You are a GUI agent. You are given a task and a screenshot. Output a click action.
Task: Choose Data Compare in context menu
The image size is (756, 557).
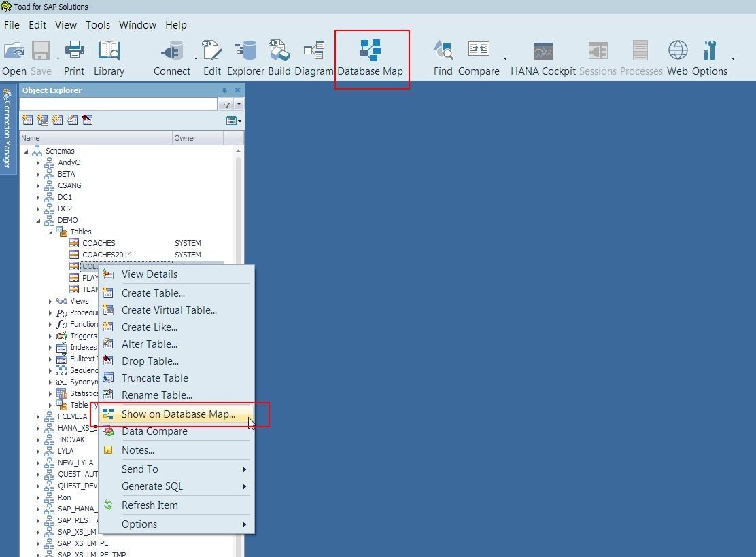[x=177, y=431]
